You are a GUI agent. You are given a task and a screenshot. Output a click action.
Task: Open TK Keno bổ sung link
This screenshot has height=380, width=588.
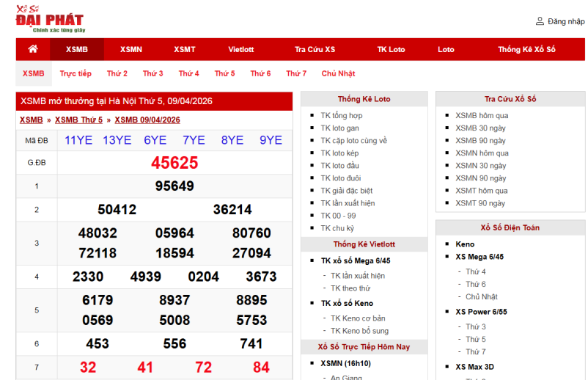[x=360, y=331]
